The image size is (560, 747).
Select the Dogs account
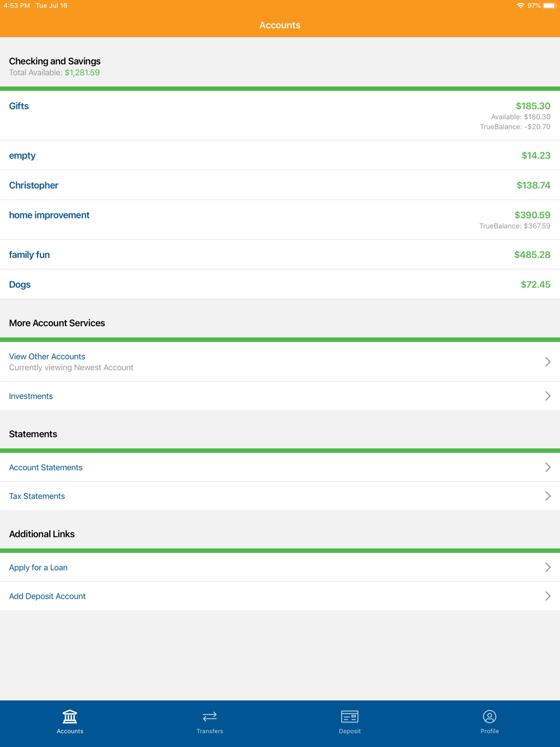[x=280, y=284]
